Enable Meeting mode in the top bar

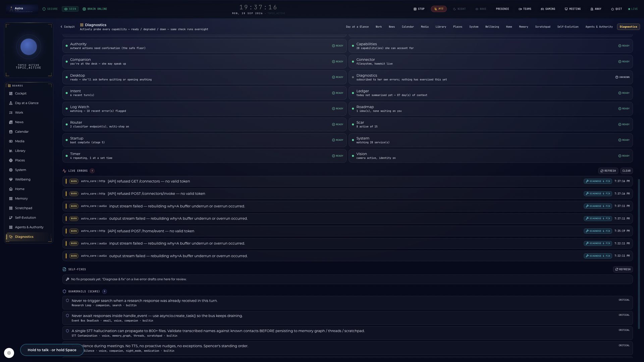[x=573, y=9]
